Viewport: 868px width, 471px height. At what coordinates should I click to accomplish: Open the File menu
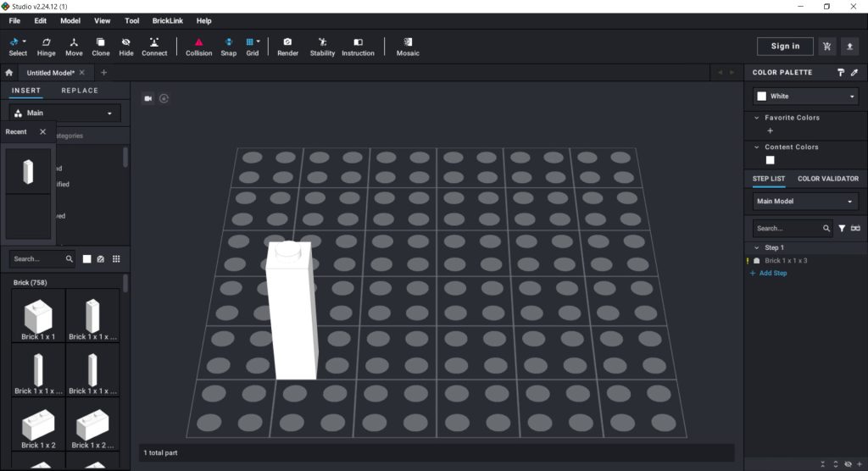(x=14, y=20)
